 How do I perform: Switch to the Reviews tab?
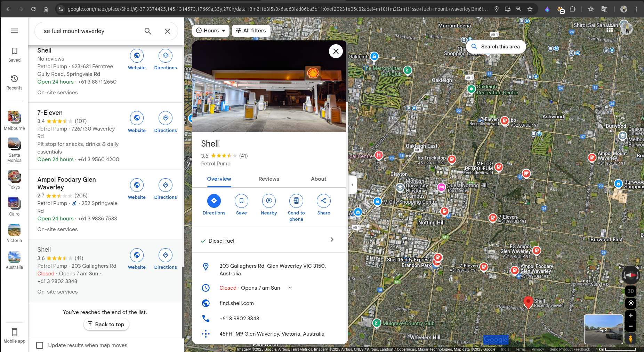tap(269, 179)
